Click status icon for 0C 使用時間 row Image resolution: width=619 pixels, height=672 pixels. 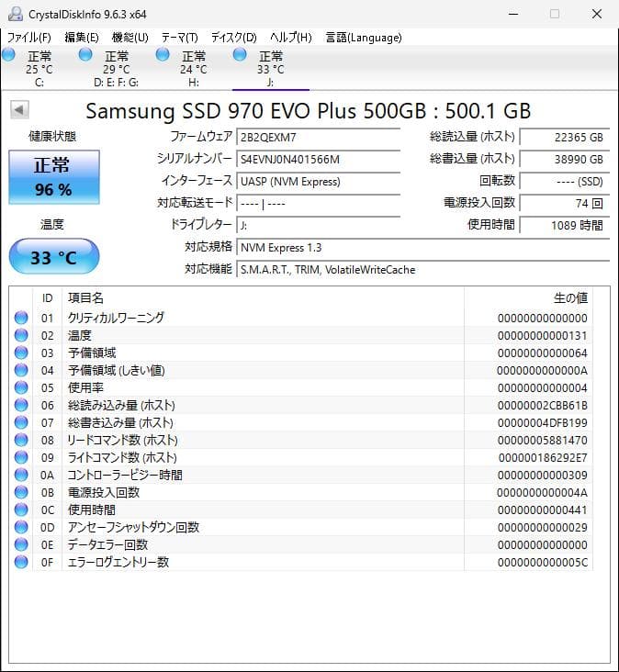point(21,510)
